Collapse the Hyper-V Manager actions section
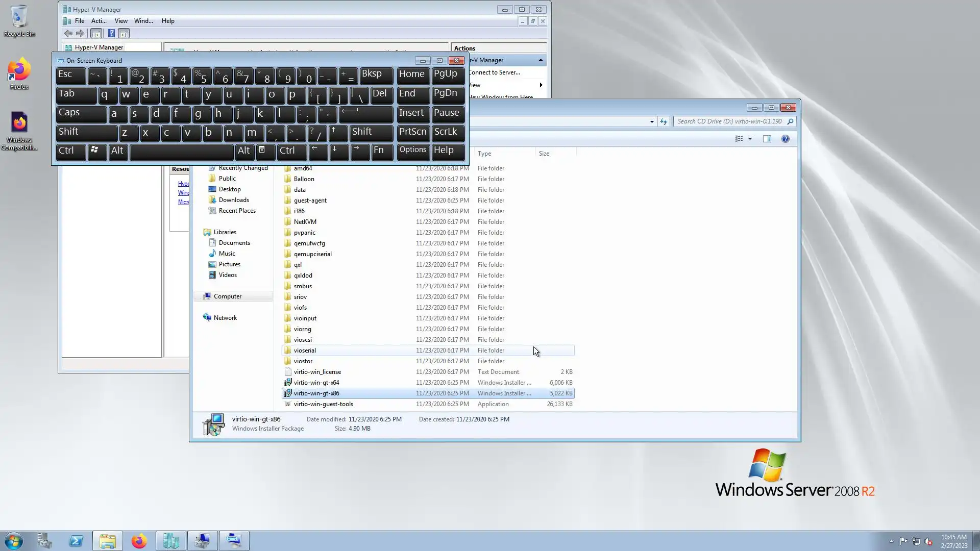 coord(541,60)
